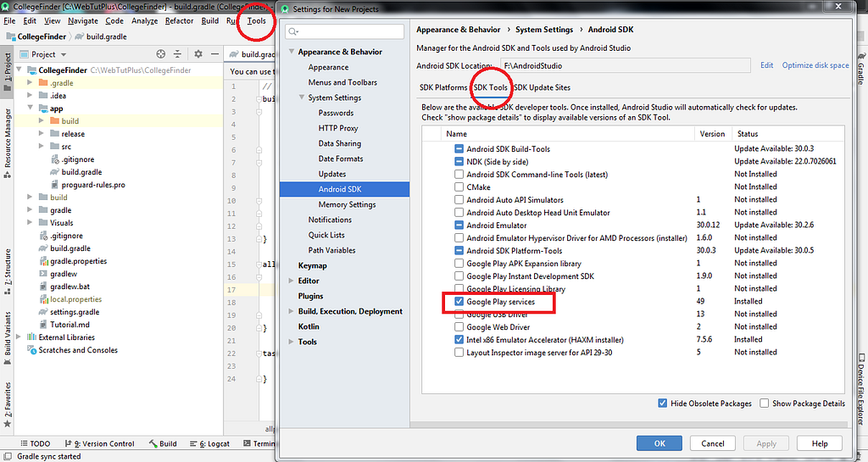Image resolution: width=868 pixels, height=462 pixels.
Task: Switch to SDK Update Sites tab
Action: coord(542,87)
